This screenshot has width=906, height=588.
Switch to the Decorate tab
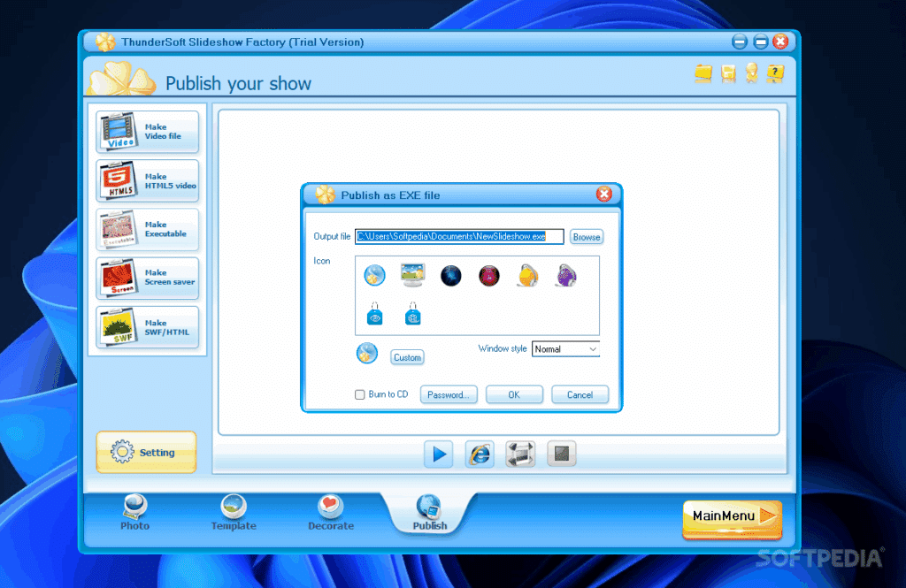[330, 513]
